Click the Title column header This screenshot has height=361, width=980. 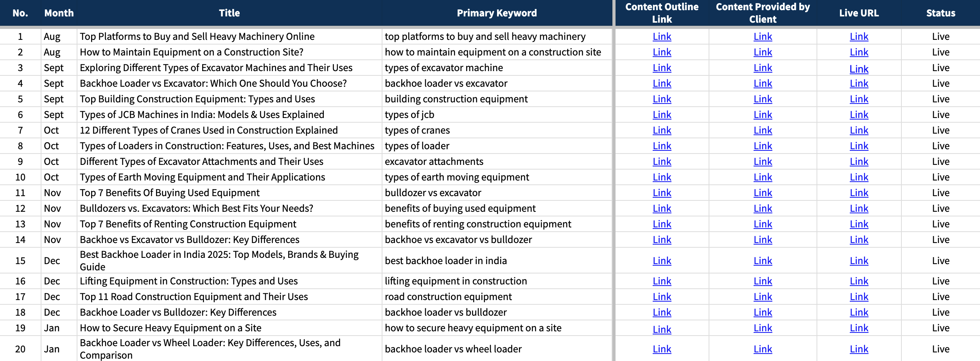click(229, 13)
